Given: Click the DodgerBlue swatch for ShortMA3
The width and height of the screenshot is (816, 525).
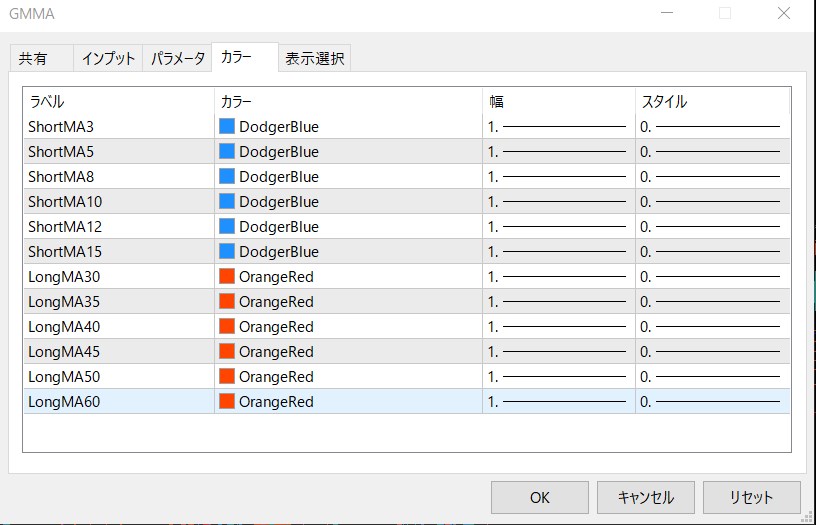Looking at the screenshot, I should coord(227,126).
